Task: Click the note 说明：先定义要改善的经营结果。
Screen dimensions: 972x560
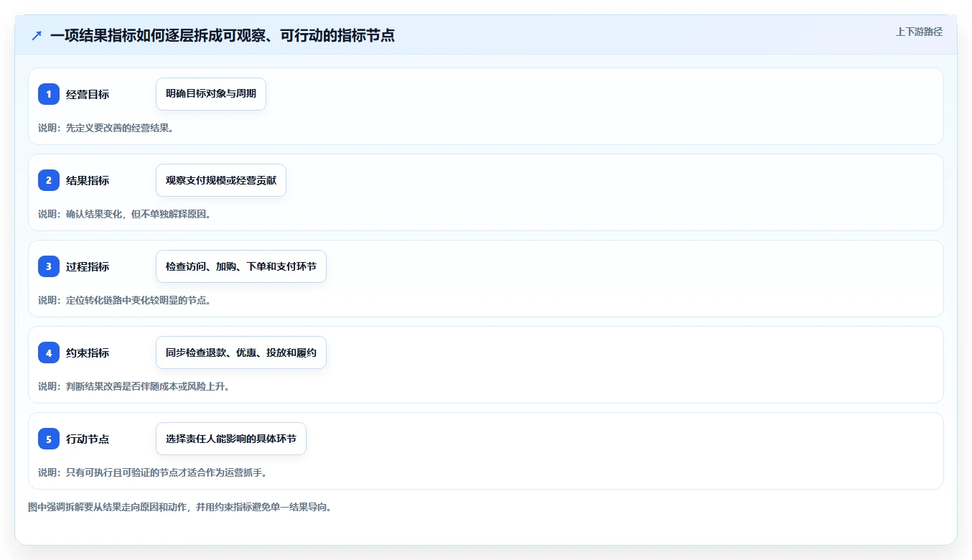Action: click(106, 128)
